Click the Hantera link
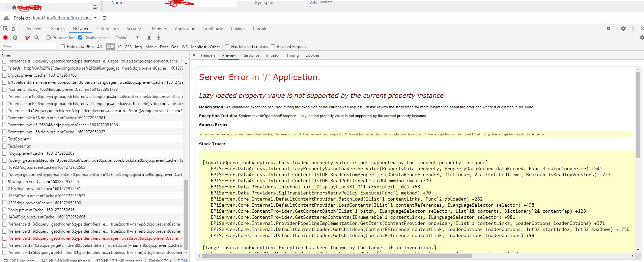Screen dimensions: 644x262 coord(326,2)
